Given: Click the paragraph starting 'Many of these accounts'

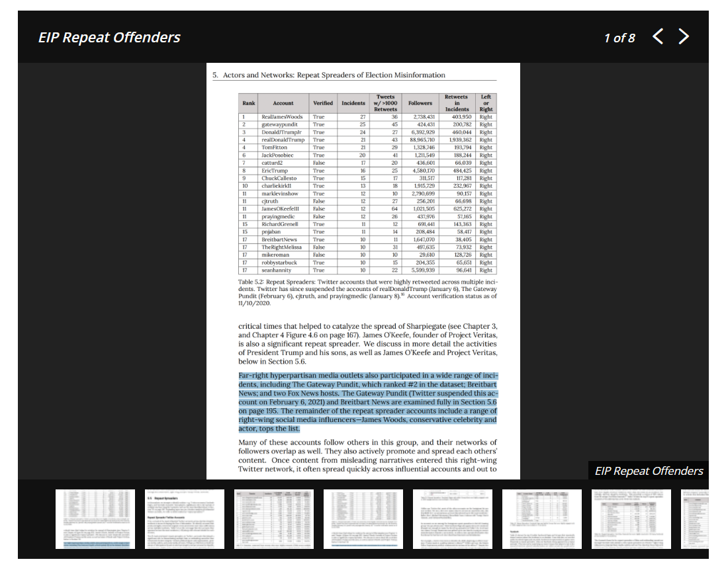Looking at the screenshot, I should pos(367,455).
